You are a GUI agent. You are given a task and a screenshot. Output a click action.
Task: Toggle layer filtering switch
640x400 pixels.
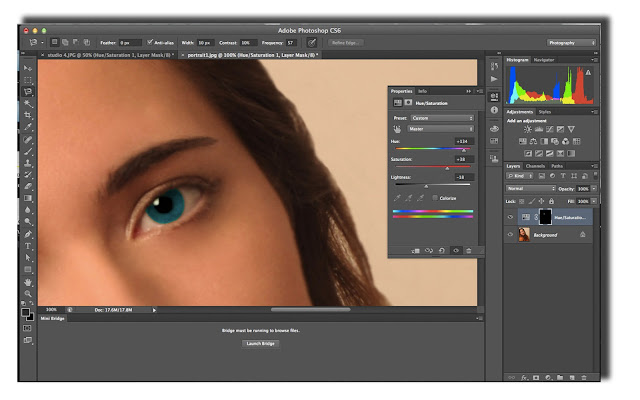coord(596,176)
